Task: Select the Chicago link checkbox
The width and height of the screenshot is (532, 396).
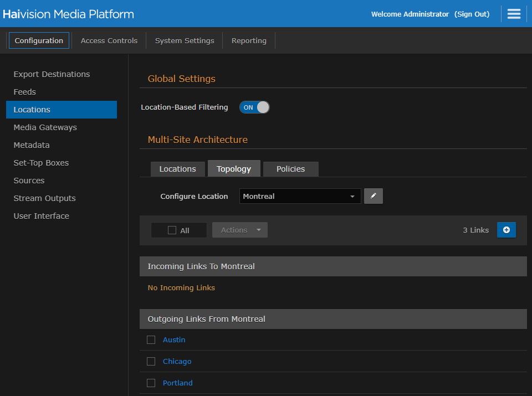Action: click(151, 362)
